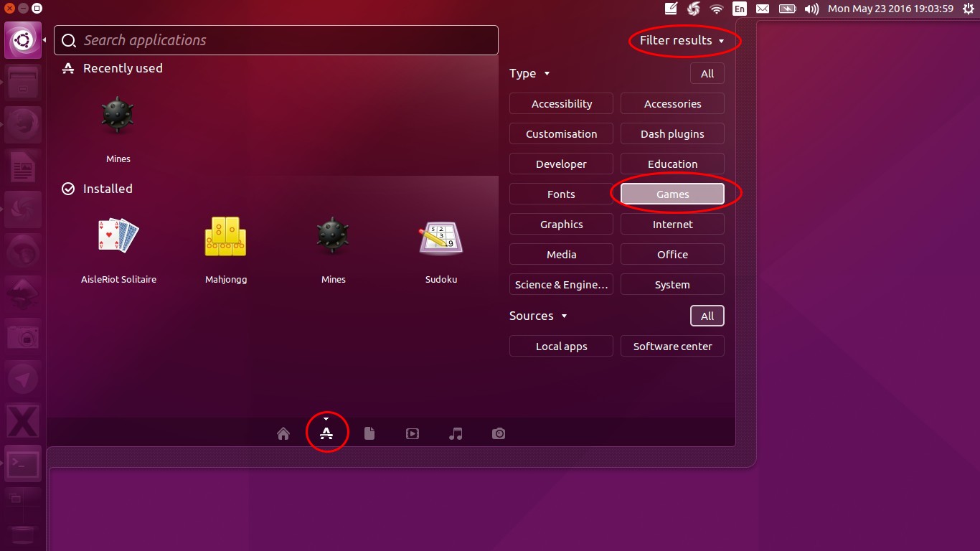The width and height of the screenshot is (980, 551).
Task: Click the Ubuntu Dash button in launcher
Action: tap(23, 40)
